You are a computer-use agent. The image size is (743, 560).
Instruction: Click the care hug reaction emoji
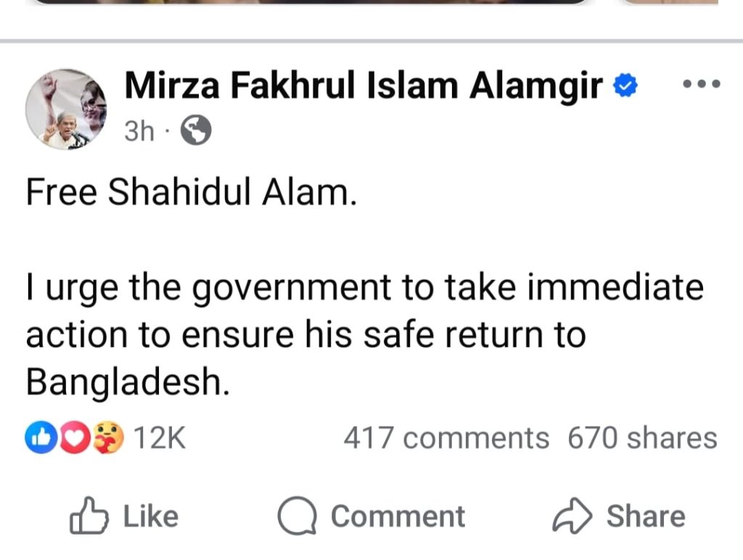(x=107, y=438)
